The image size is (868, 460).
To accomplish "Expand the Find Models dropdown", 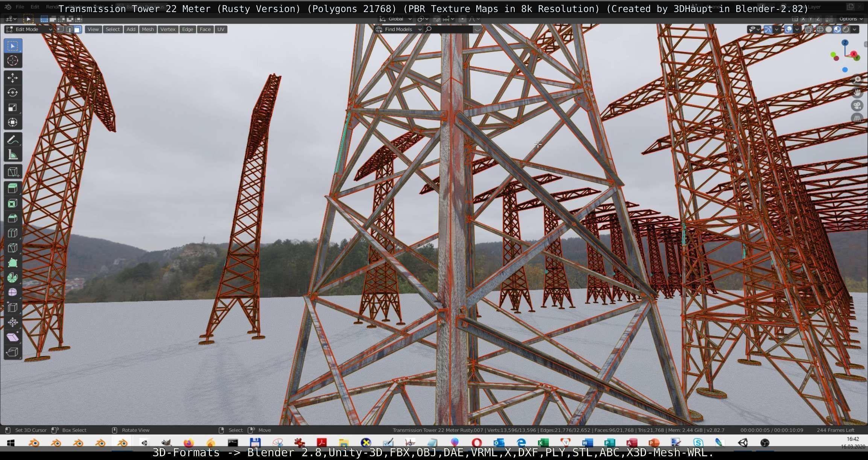I will click(398, 29).
